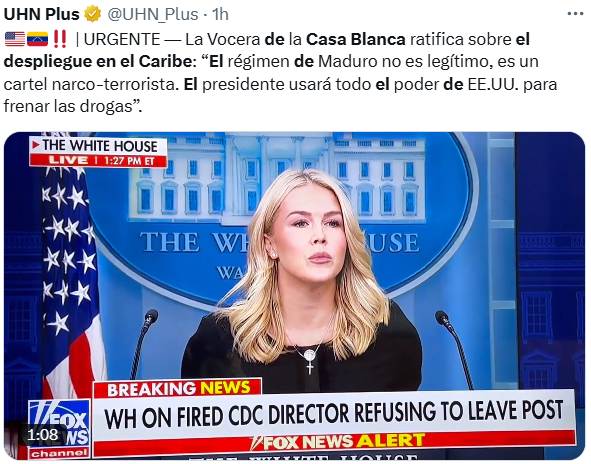
Task: Click the red double exclamation emoji
Action: 60,39
